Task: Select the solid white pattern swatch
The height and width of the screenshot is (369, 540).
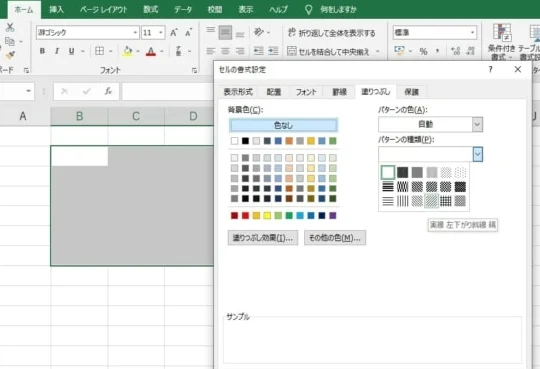Action: (x=388, y=172)
